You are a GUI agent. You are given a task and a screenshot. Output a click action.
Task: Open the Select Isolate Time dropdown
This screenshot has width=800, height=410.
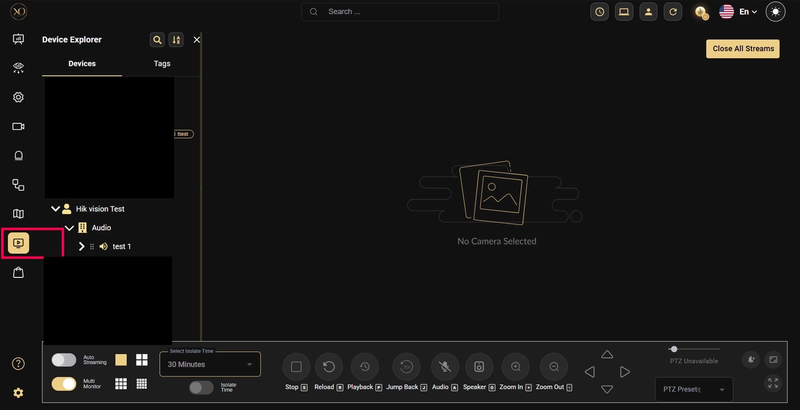click(210, 364)
